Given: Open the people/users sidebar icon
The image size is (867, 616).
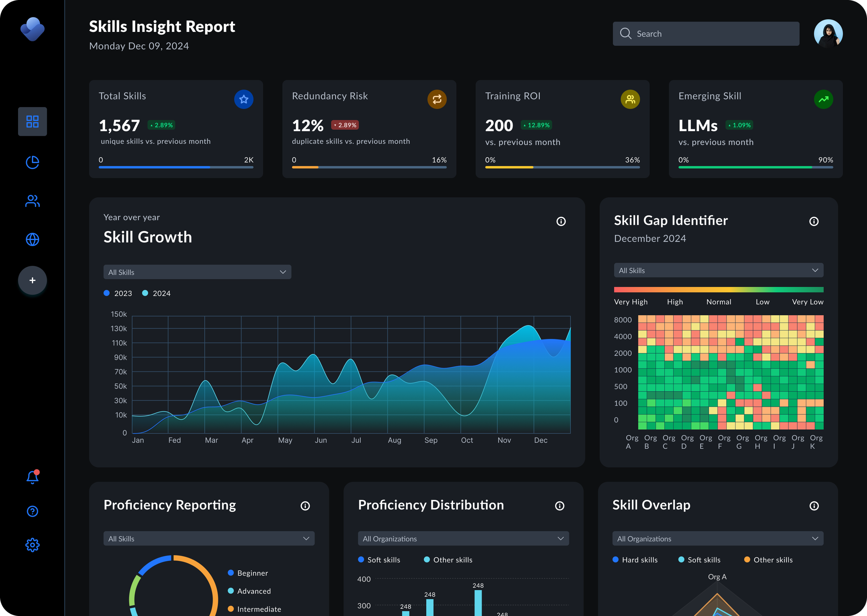Looking at the screenshot, I should click(x=32, y=201).
